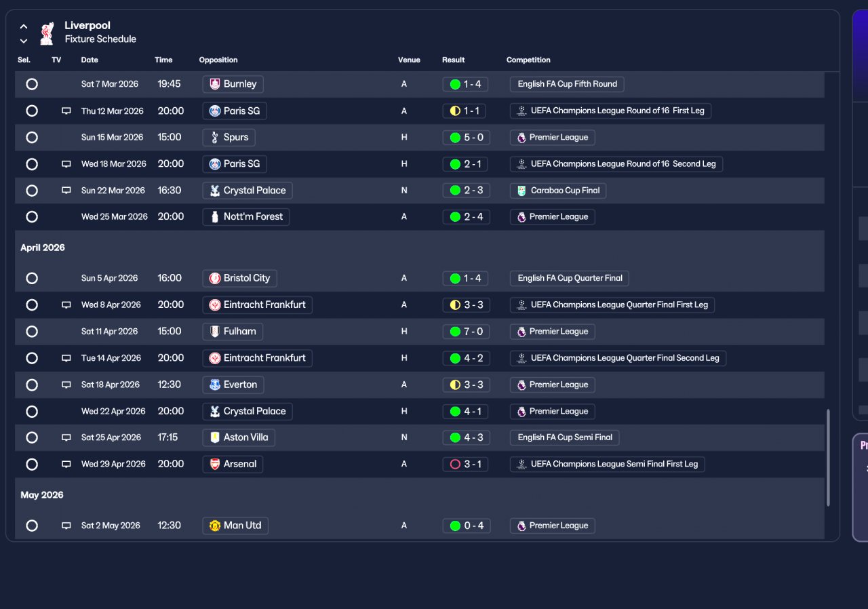
Task: Select the Burnley fixture radio button
Action: 32,84
